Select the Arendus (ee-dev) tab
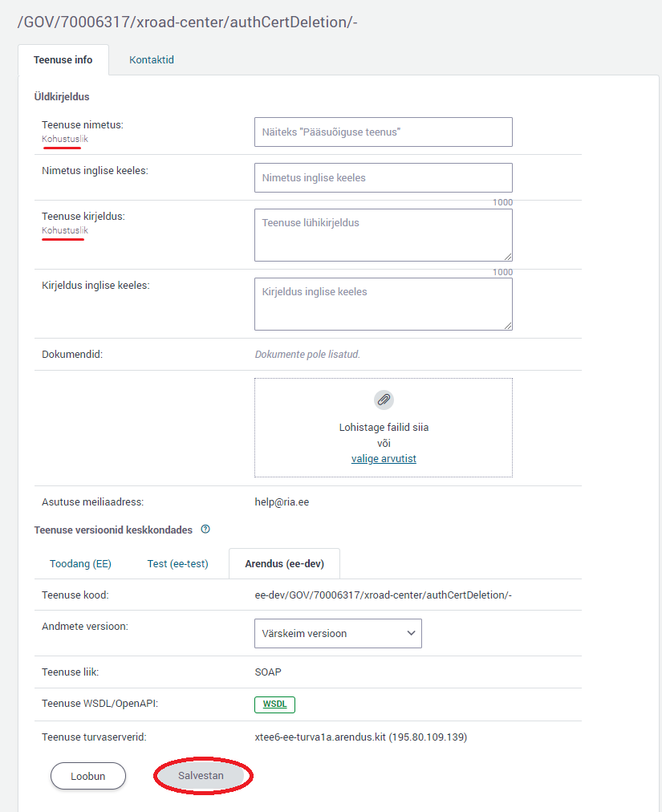Screen dimensions: 662x812 [284, 564]
